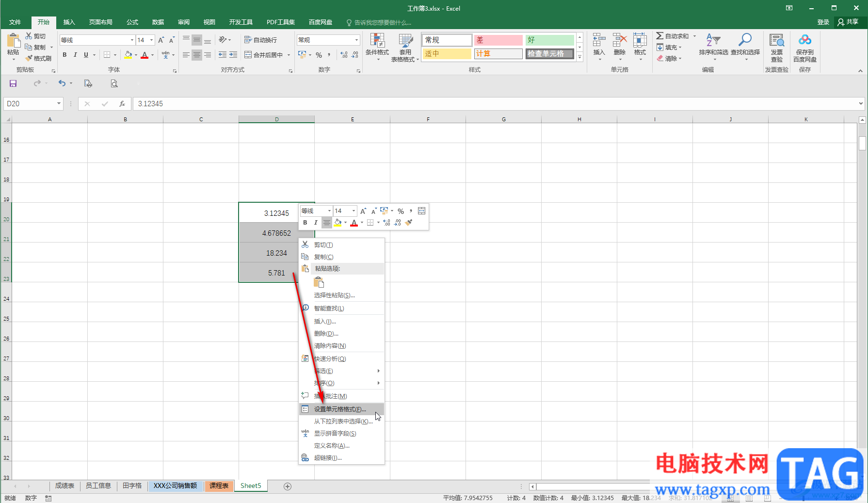Click the ribbon fill color bucket
868x503 pixels.
[128, 55]
